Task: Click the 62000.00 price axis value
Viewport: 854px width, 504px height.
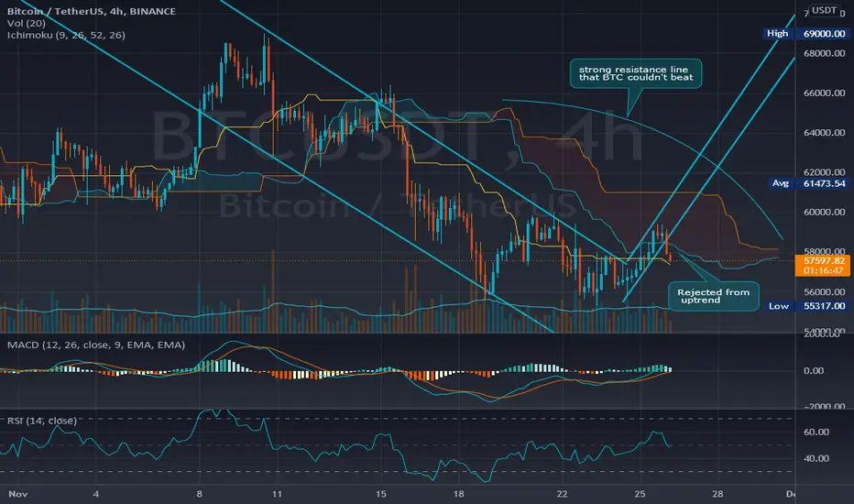Action: [824, 172]
